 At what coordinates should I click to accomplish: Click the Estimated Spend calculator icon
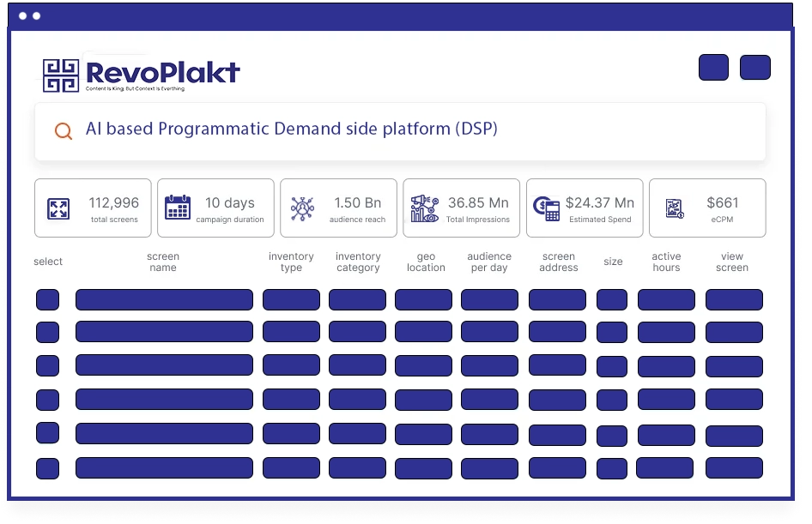click(x=546, y=208)
